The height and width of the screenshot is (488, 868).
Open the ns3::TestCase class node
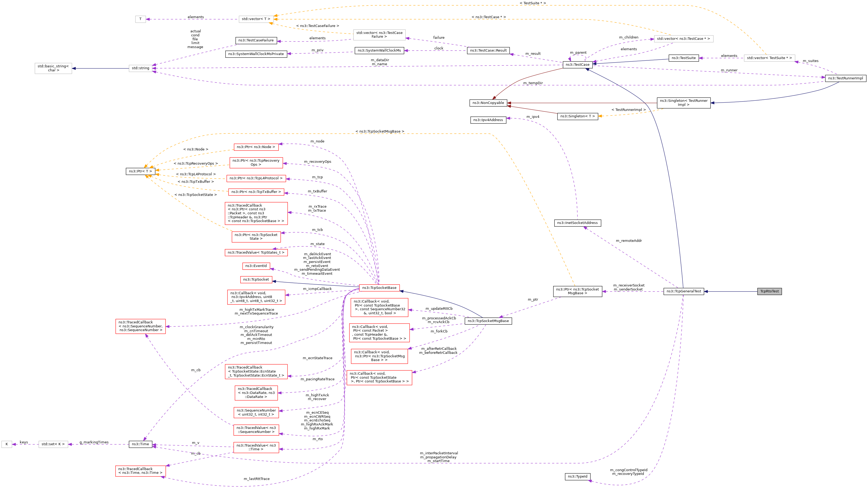577,65
